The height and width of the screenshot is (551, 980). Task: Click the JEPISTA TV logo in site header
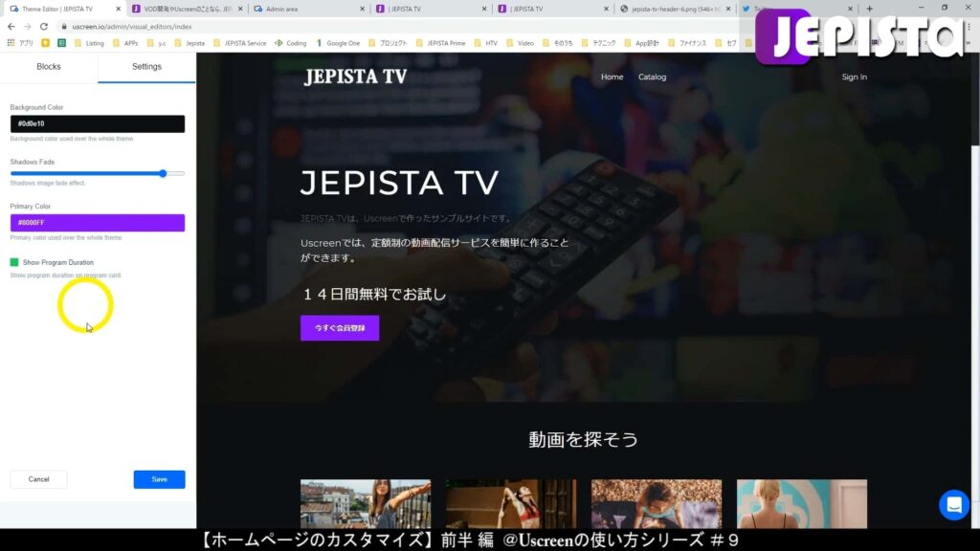[x=355, y=77]
